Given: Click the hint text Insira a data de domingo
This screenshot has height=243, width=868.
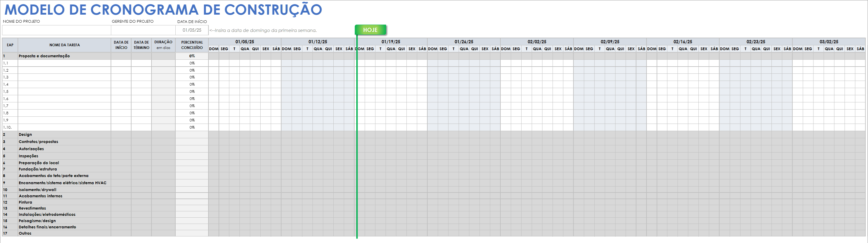Looking at the screenshot, I should [x=263, y=30].
